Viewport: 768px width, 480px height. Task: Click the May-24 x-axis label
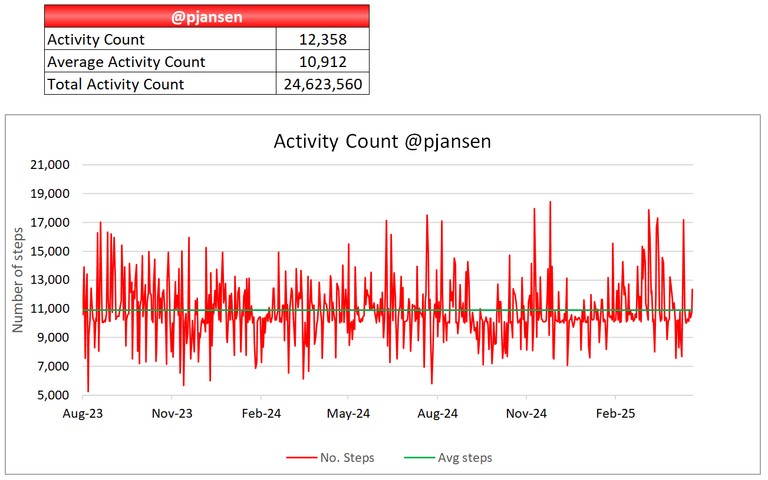point(348,413)
